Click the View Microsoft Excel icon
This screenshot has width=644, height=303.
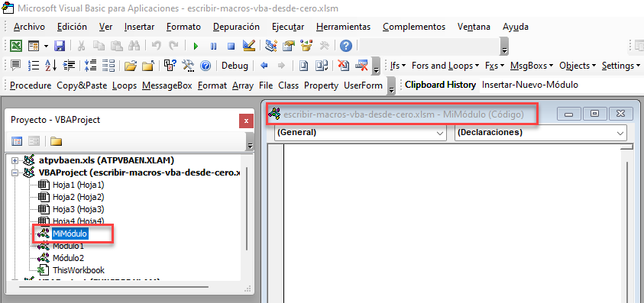15,46
